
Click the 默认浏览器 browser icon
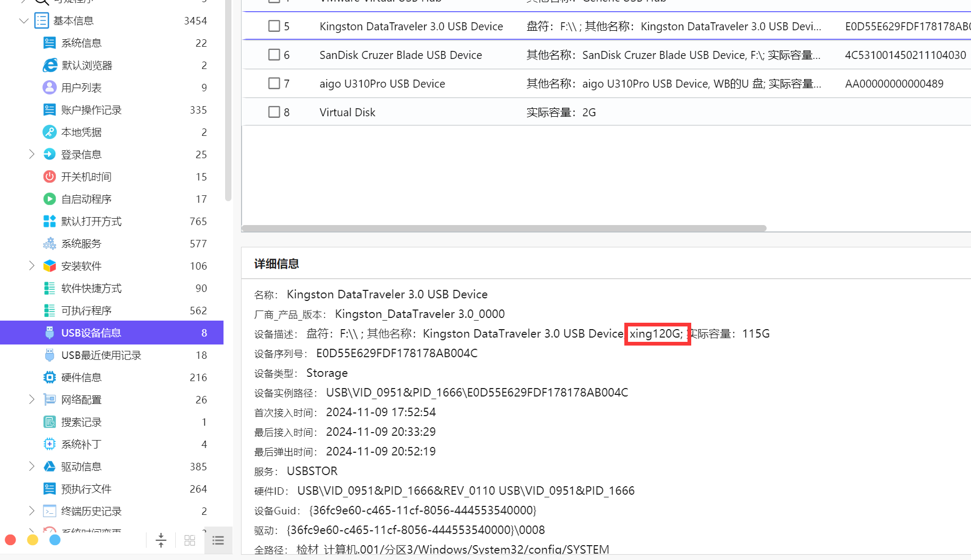point(49,65)
